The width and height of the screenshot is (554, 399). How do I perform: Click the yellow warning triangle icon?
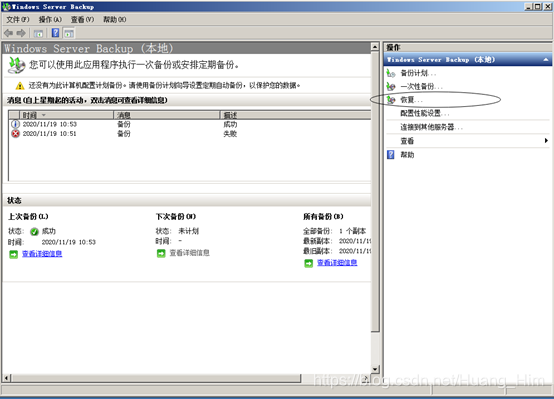(x=20, y=86)
